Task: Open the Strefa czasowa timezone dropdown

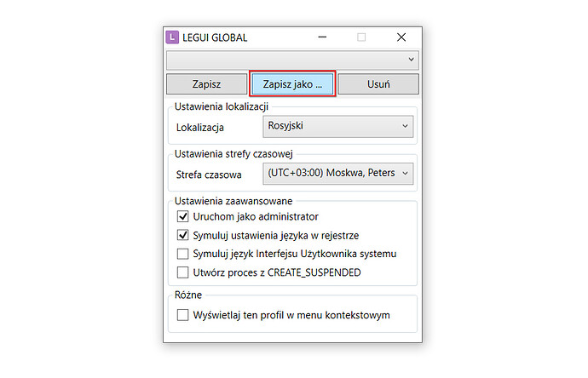Action: tap(337, 174)
